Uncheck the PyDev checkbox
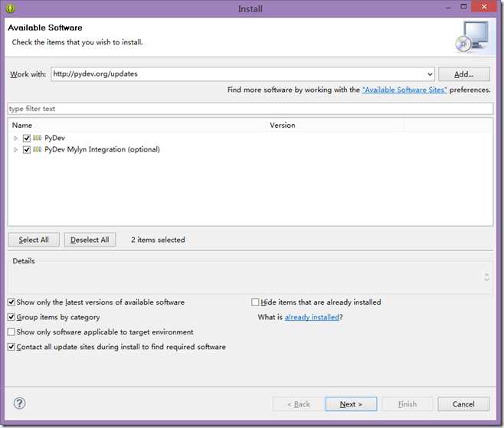The width and height of the screenshot is (504, 428). (x=27, y=138)
